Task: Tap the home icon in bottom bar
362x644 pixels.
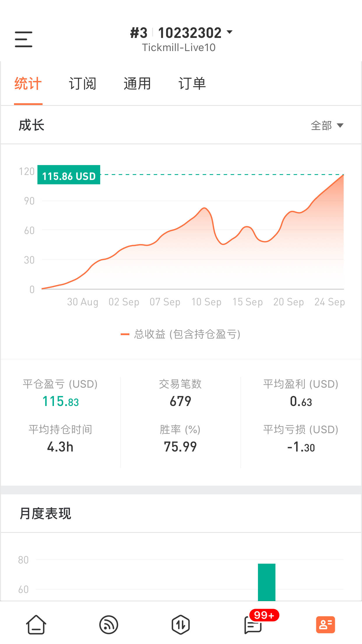Action: pyautogui.click(x=36, y=625)
